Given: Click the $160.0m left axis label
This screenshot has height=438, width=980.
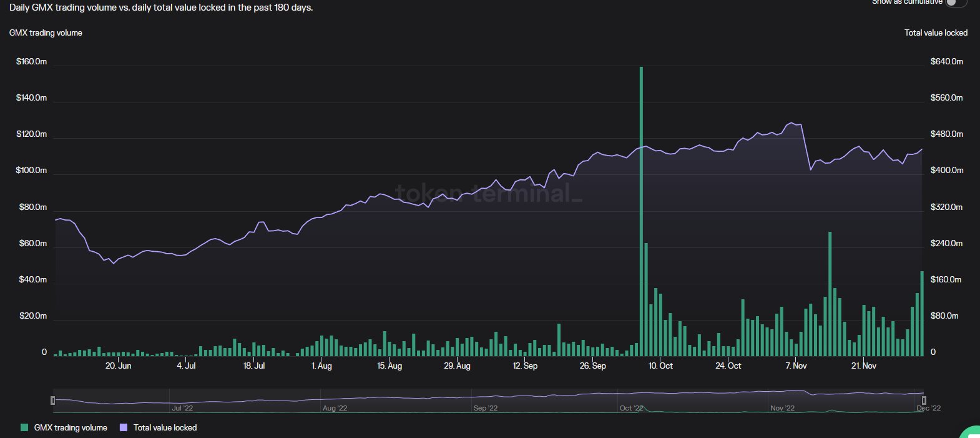Looking at the screenshot, I should pyautogui.click(x=31, y=61).
